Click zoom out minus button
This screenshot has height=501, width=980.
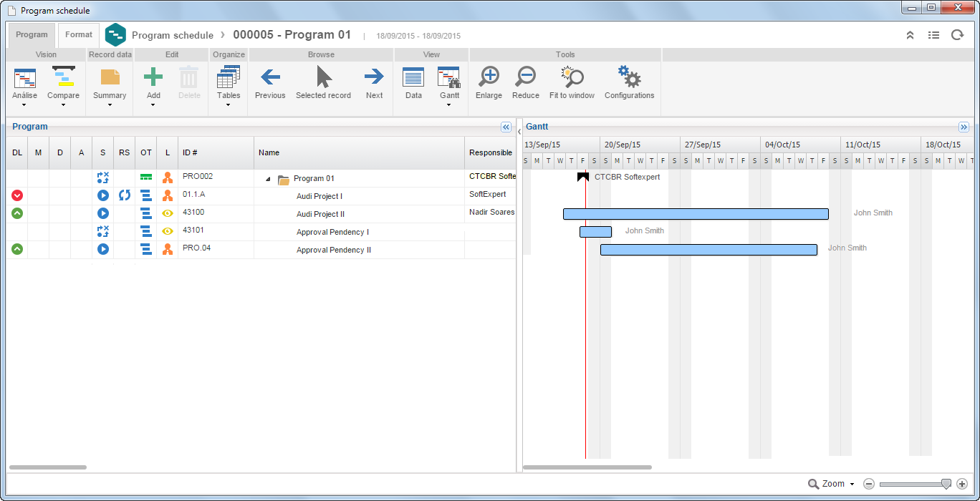coord(869,485)
